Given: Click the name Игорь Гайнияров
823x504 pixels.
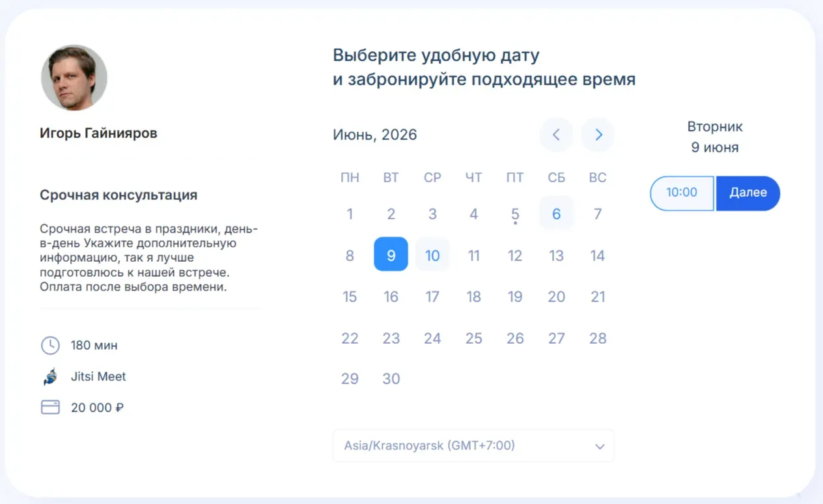Looking at the screenshot, I should (98, 133).
